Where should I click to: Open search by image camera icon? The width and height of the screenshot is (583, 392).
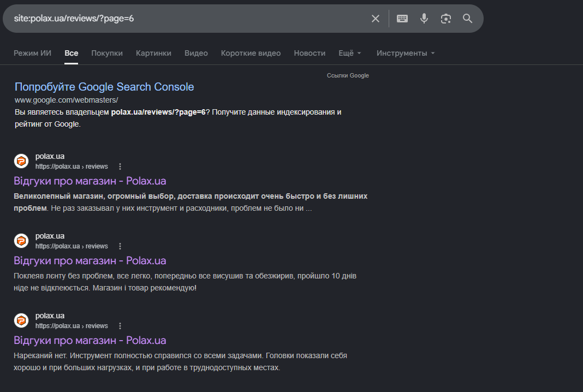pyautogui.click(x=446, y=19)
